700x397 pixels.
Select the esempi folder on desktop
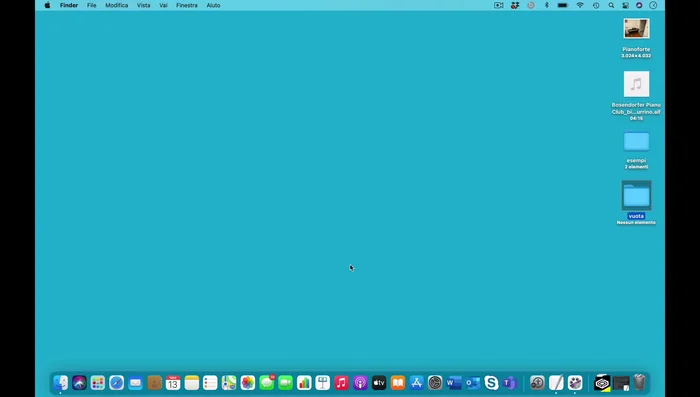click(x=636, y=142)
